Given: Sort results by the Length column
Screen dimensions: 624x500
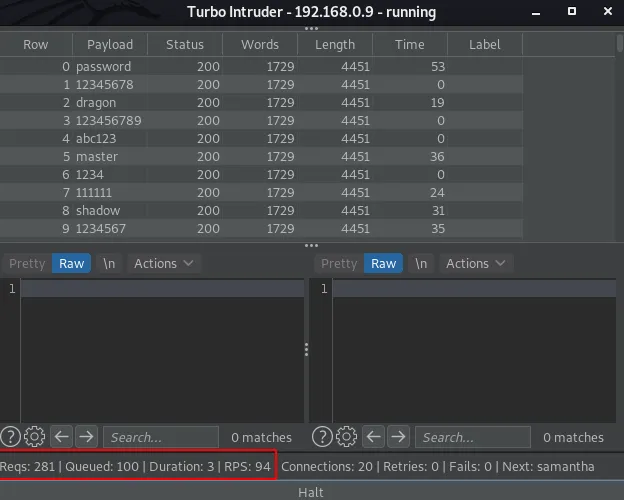Looking at the screenshot, I should pyautogui.click(x=335, y=45).
